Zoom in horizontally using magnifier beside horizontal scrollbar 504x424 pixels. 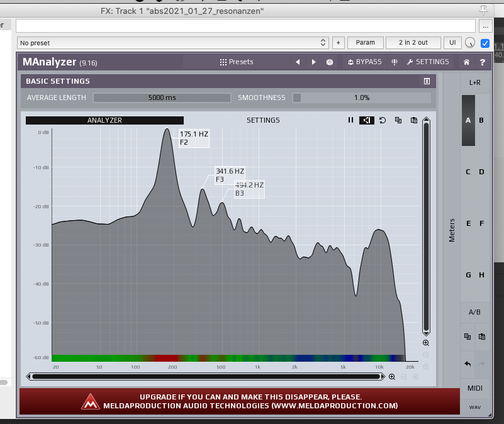point(392,377)
